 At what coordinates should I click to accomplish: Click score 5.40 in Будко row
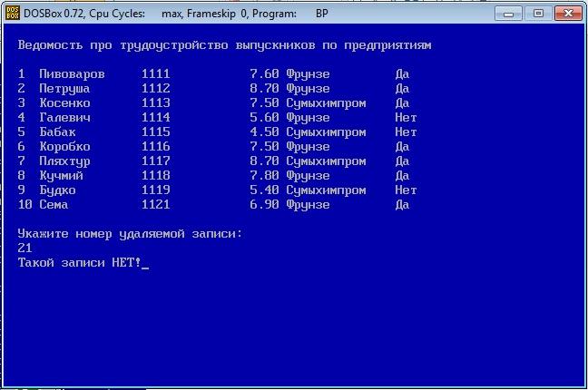(264, 190)
